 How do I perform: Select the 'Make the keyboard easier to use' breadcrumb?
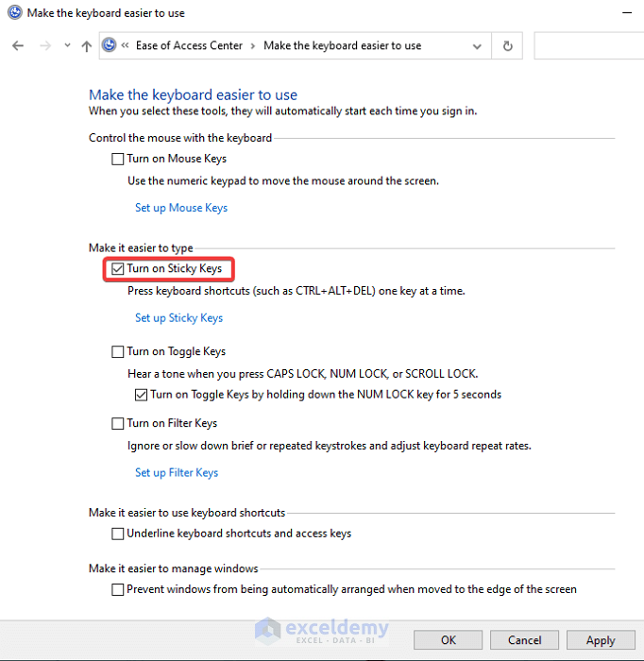[x=342, y=45]
